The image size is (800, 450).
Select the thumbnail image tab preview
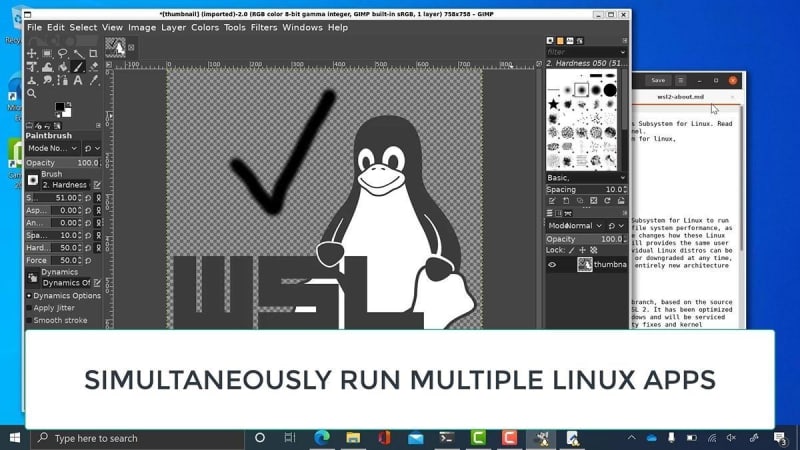pyautogui.click(x=115, y=47)
